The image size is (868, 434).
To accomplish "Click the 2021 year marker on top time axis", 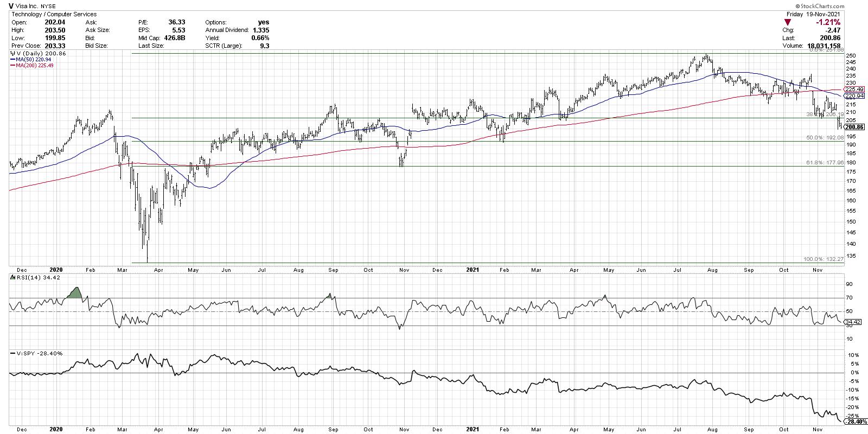I will [473, 269].
